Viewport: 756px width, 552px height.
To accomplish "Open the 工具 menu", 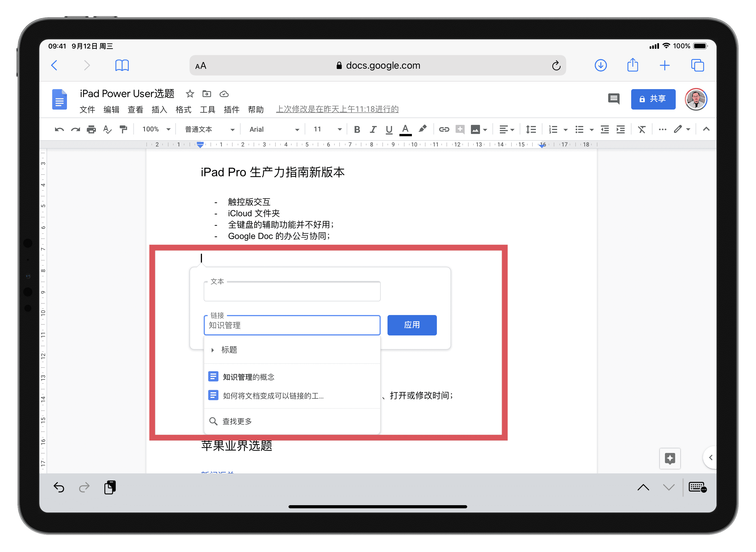I will pyautogui.click(x=207, y=109).
